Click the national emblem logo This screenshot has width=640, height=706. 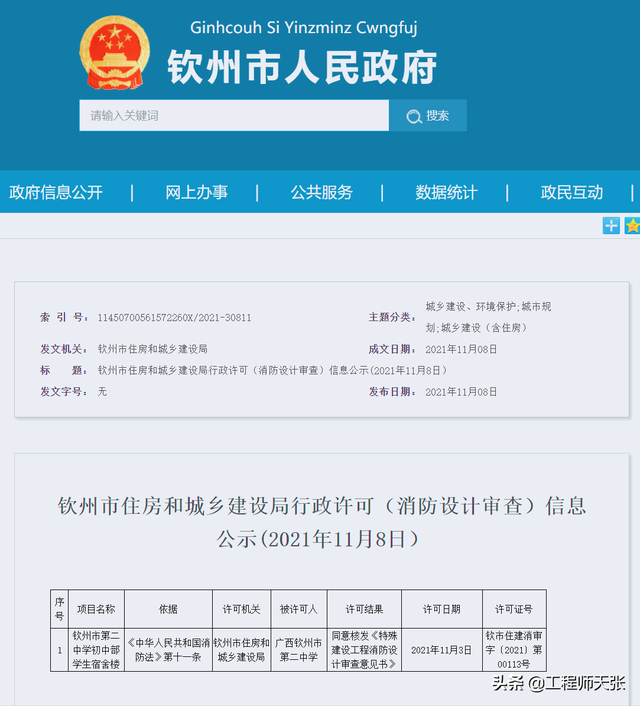click(x=114, y=52)
